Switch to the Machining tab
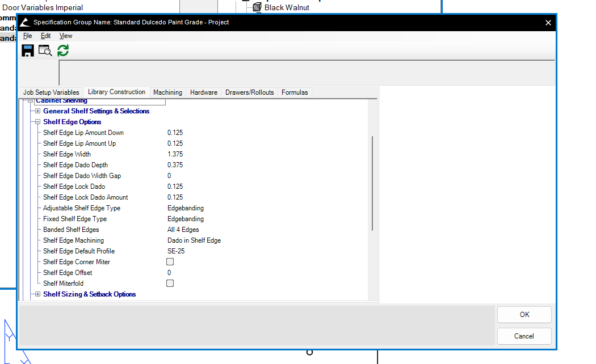The width and height of the screenshot is (596, 364). pyautogui.click(x=167, y=92)
